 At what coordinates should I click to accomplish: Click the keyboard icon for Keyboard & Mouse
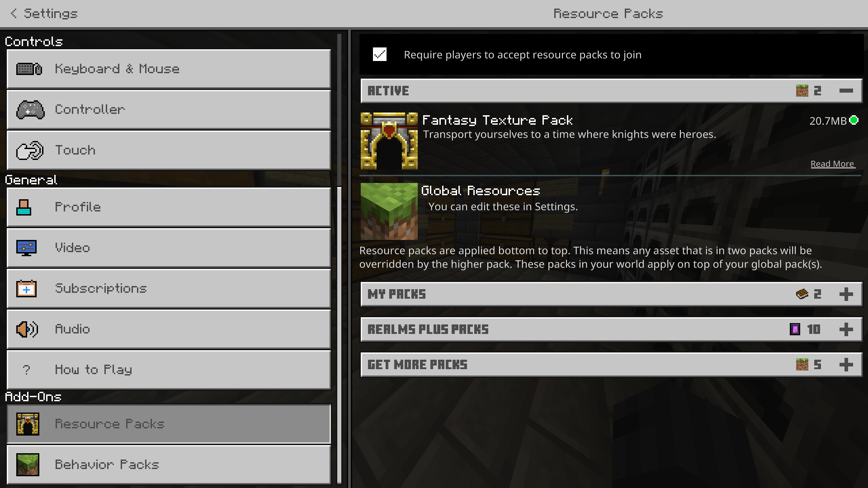[x=29, y=69]
